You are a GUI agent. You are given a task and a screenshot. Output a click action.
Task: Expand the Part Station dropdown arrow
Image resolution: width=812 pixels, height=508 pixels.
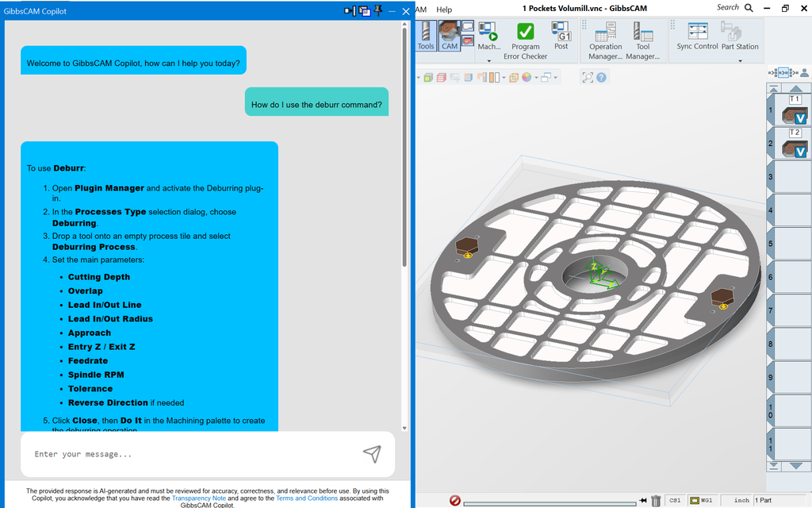click(x=740, y=60)
